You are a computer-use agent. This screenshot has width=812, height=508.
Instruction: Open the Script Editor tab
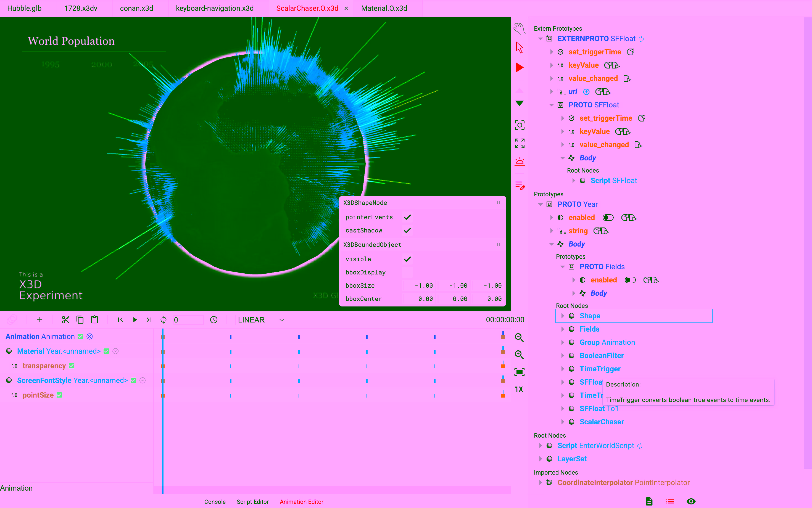[x=252, y=502]
